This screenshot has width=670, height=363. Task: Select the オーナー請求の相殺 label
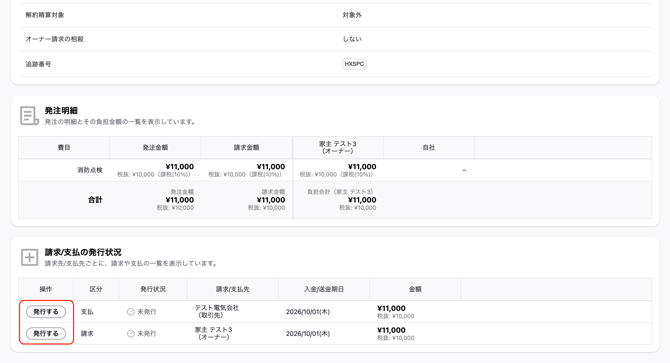54,39
